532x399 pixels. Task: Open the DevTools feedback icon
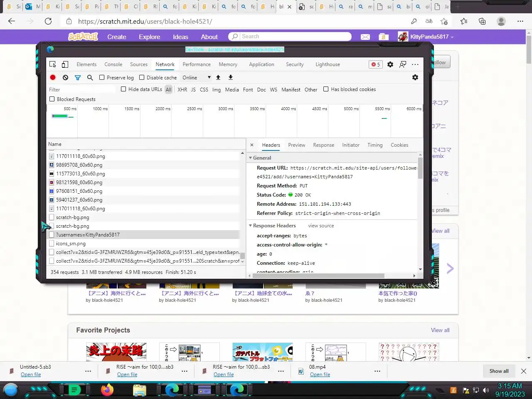[403, 64]
